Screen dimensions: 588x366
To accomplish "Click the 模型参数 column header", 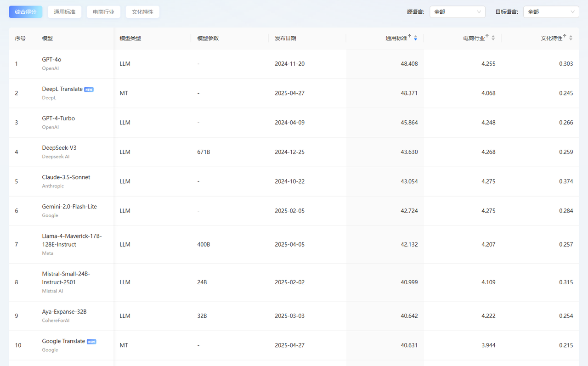I will 208,38.
